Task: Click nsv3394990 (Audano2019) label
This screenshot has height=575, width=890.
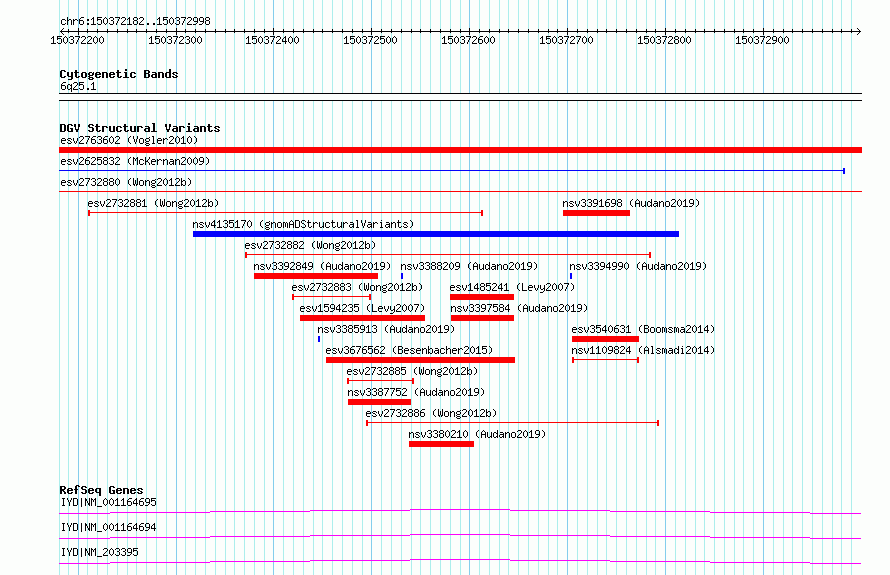Action: (638, 266)
